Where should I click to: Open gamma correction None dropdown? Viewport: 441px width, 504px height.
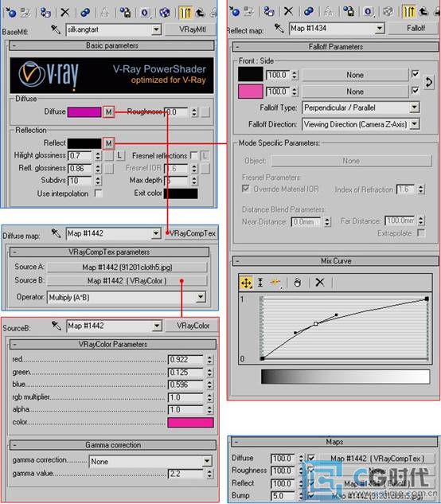[x=207, y=462]
